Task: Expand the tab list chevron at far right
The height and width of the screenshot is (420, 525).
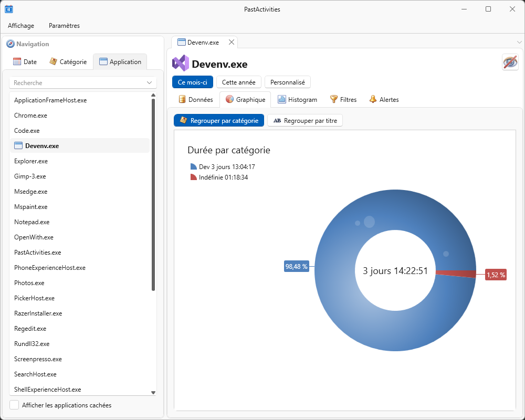Action: [x=519, y=42]
